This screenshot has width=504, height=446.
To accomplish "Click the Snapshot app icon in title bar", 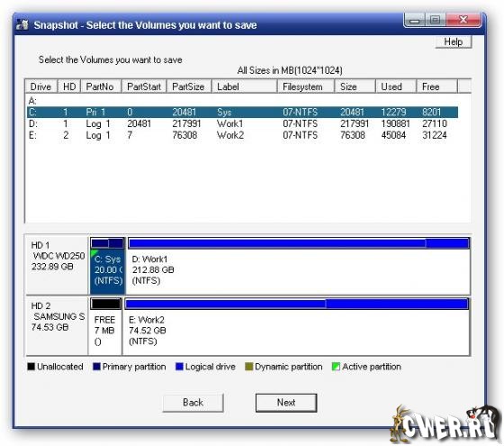I will click(22, 25).
